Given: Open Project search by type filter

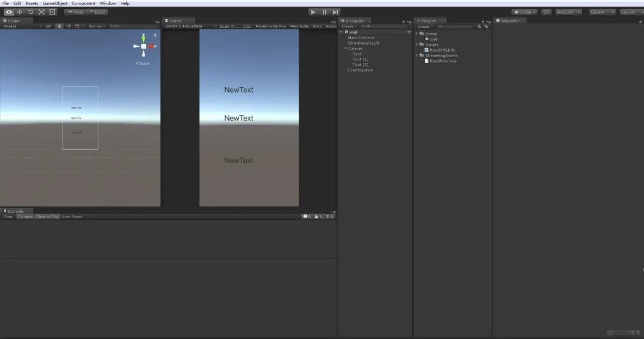Looking at the screenshot, I should coord(479,26).
